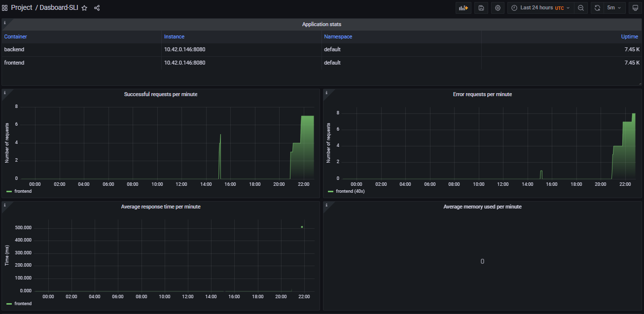The height and width of the screenshot is (314, 644).
Task: Click the 500.000 response time data point
Action: point(302,227)
